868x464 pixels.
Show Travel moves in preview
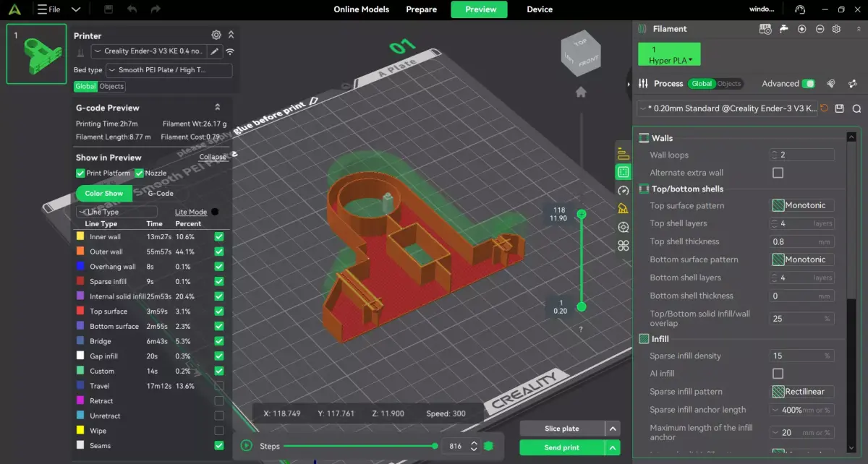click(x=219, y=386)
